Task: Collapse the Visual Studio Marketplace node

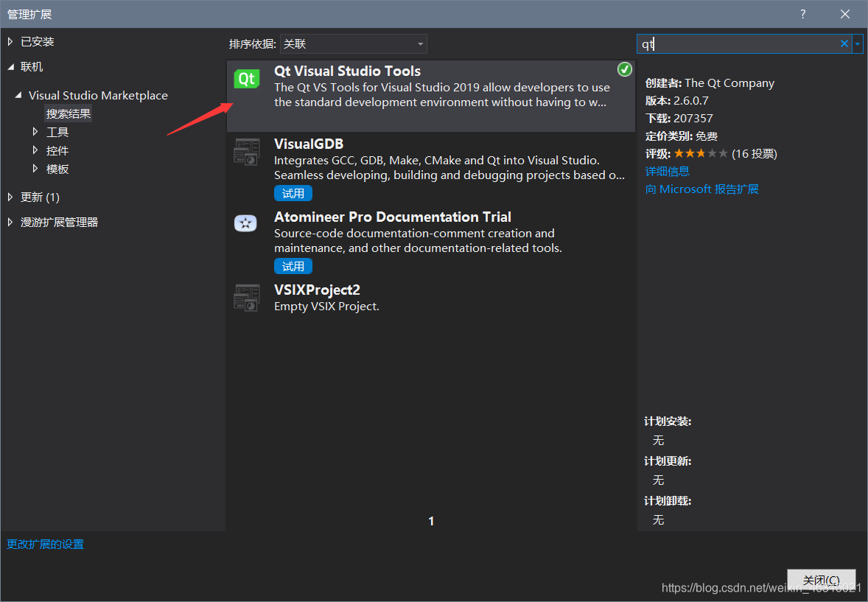Action: (19, 95)
